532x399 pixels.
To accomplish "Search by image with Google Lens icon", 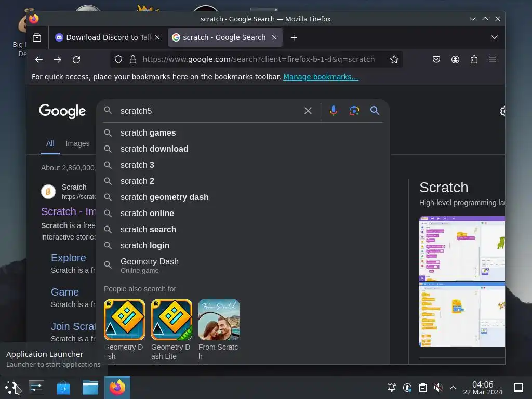I will (x=354, y=111).
